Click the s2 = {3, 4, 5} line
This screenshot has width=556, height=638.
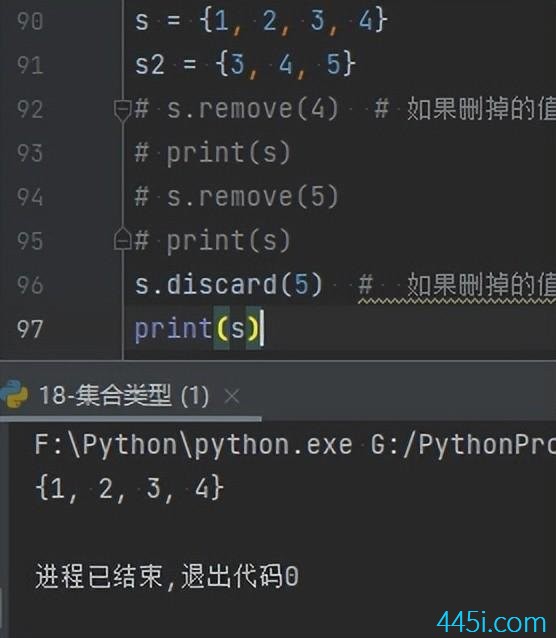point(245,64)
